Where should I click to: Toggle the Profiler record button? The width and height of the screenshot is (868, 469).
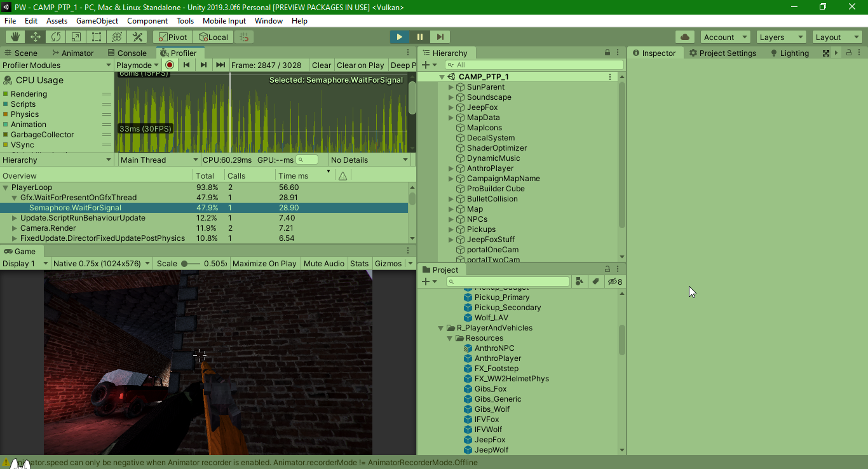(170, 65)
